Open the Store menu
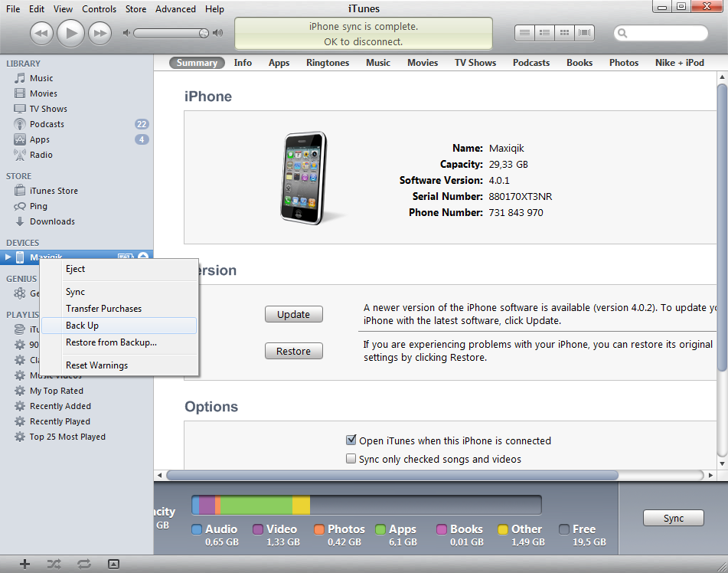Image resolution: width=728 pixels, height=573 pixels. pyautogui.click(x=136, y=9)
